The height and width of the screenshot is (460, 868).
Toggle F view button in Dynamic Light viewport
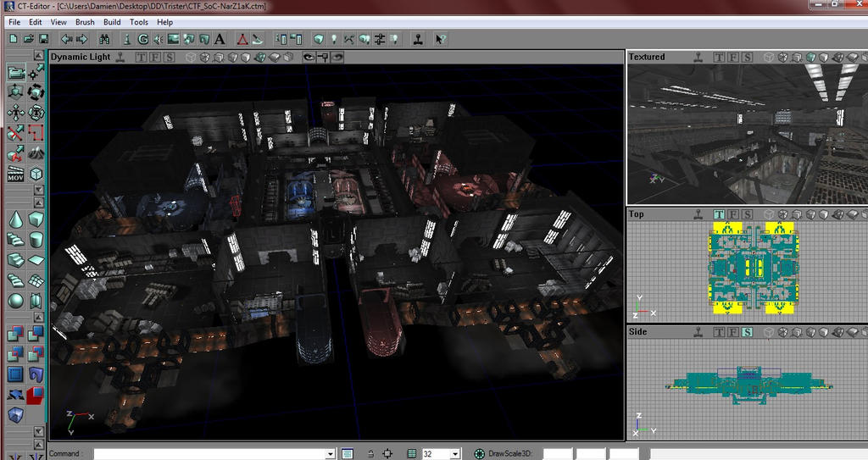point(155,57)
